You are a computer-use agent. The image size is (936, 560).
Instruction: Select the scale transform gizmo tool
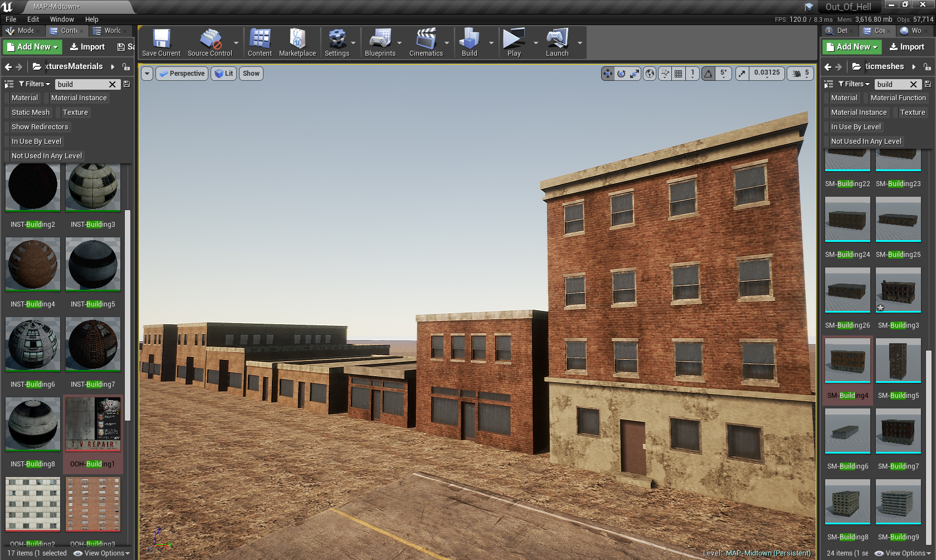tap(635, 74)
